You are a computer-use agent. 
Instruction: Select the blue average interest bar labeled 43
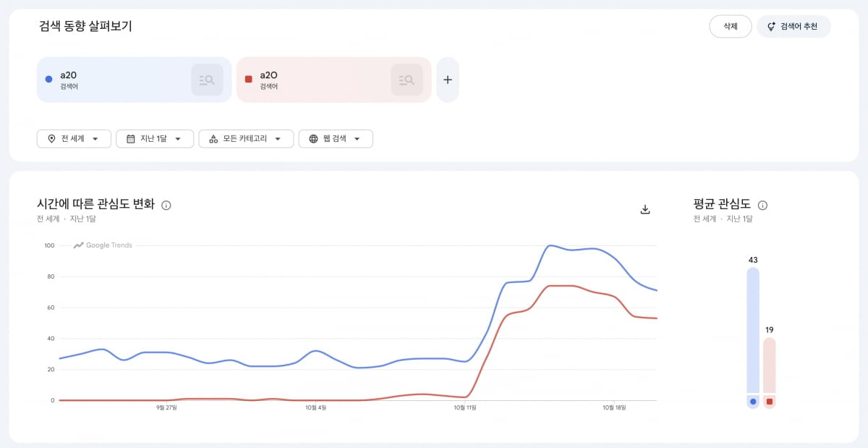point(753,330)
